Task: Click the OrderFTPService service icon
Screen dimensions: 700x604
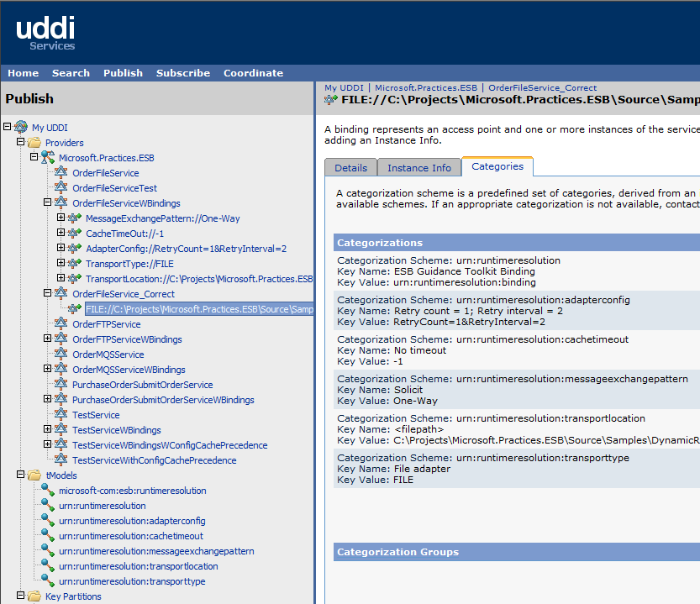Action: click(61, 323)
